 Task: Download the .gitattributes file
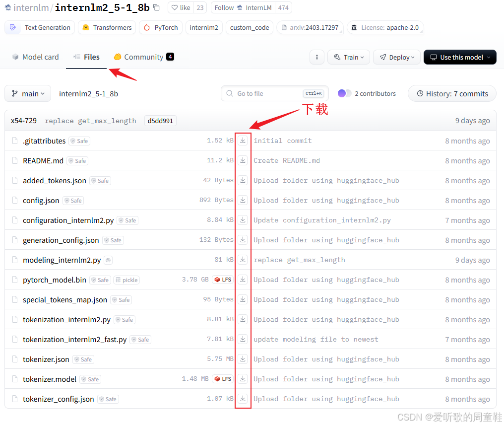coord(243,141)
